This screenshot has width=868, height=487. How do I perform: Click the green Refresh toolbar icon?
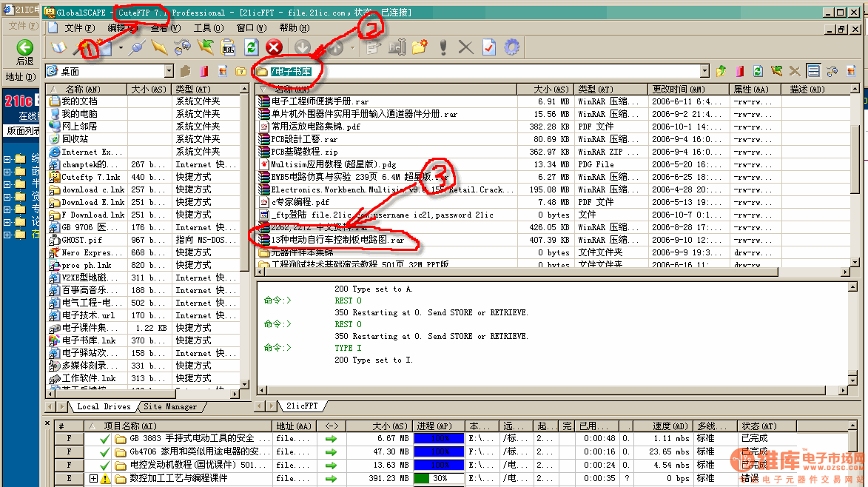(251, 47)
